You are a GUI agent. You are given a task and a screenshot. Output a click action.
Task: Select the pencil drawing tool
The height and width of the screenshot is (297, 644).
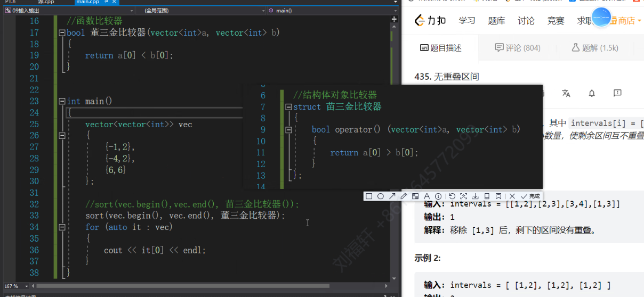(x=404, y=196)
